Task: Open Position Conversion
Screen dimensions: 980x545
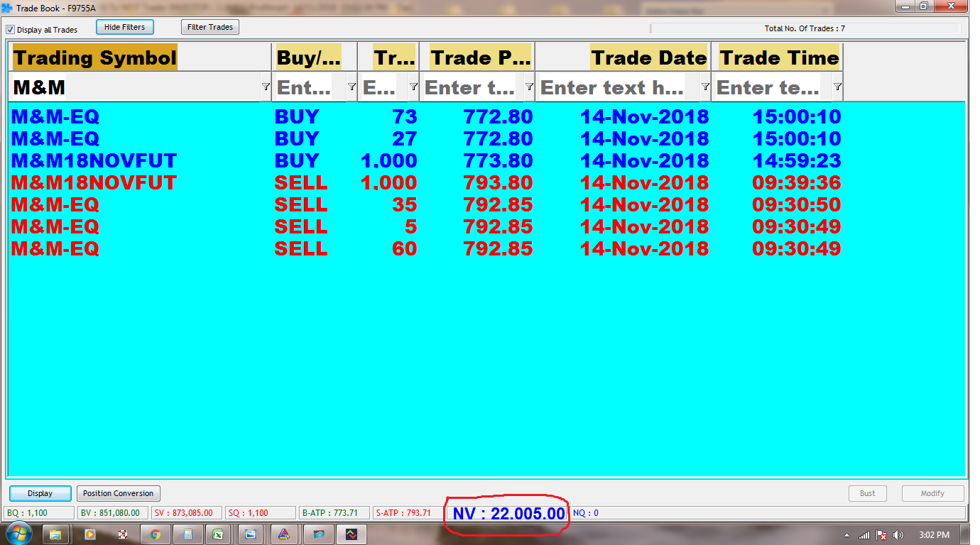Action: point(118,493)
